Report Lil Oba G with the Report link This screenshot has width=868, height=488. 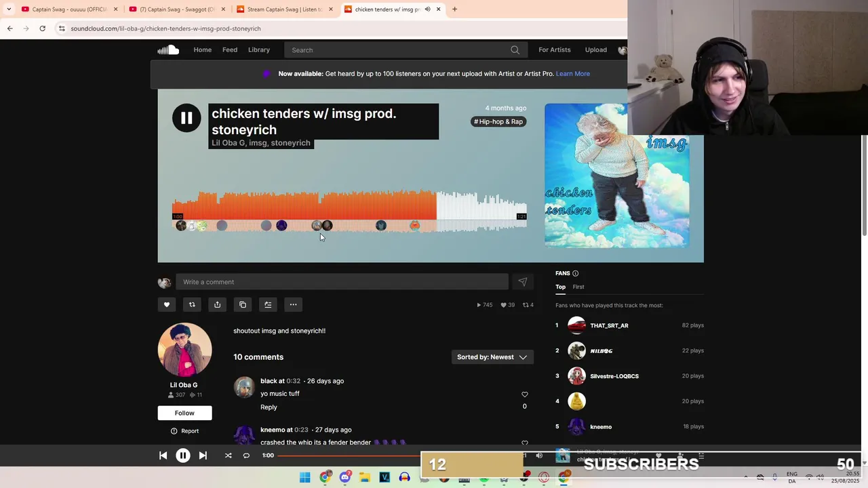(184, 431)
